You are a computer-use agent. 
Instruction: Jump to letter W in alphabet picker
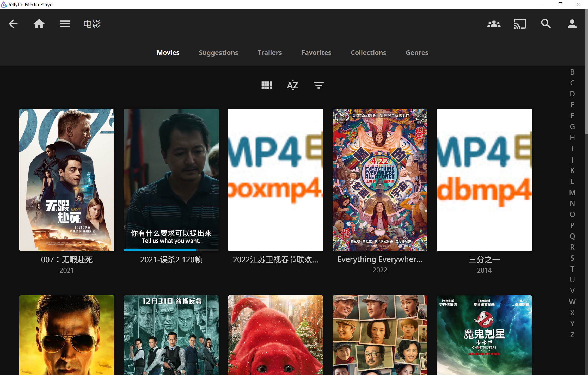pyautogui.click(x=572, y=302)
